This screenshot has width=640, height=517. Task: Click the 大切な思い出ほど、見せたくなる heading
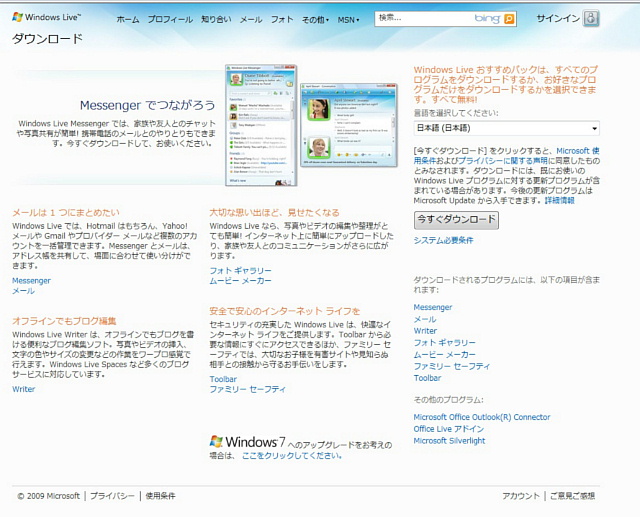(274, 213)
